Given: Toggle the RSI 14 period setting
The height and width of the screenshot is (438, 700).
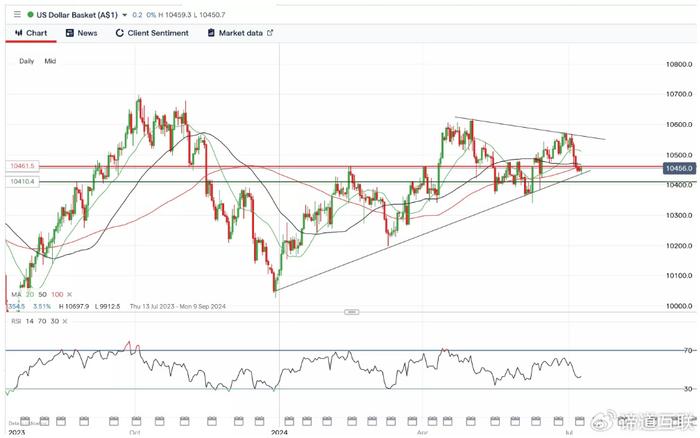Looking at the screenshot, I should click(29, 321).
